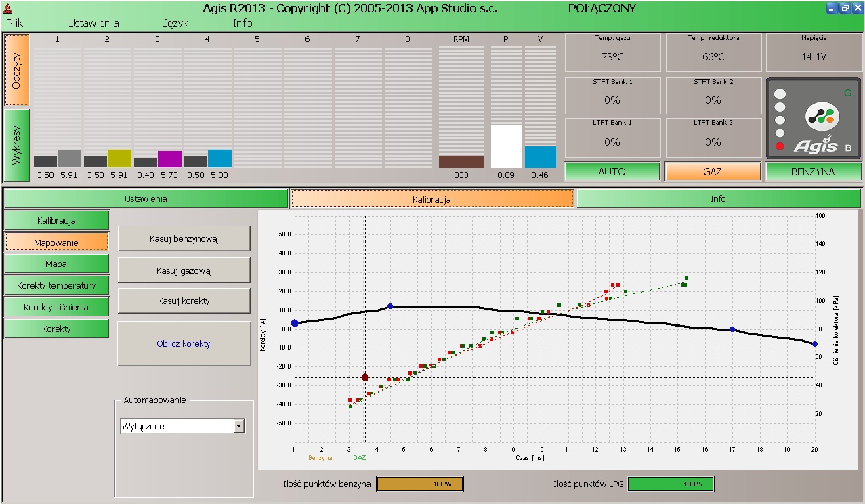Click the yellow injector 2 gas bar

click(x=119, y=159)
